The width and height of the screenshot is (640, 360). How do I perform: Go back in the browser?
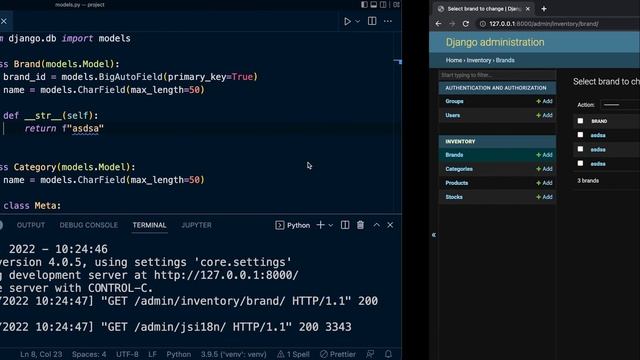click(438, 24)
